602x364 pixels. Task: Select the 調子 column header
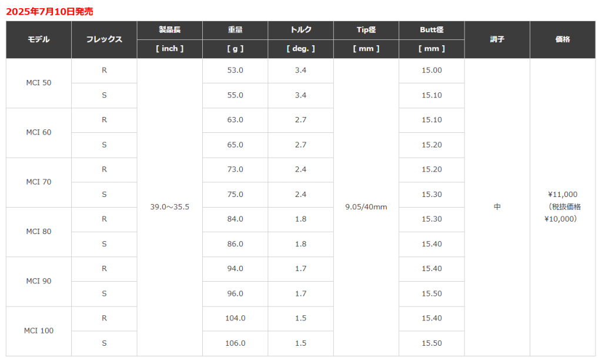click(497, 39)
